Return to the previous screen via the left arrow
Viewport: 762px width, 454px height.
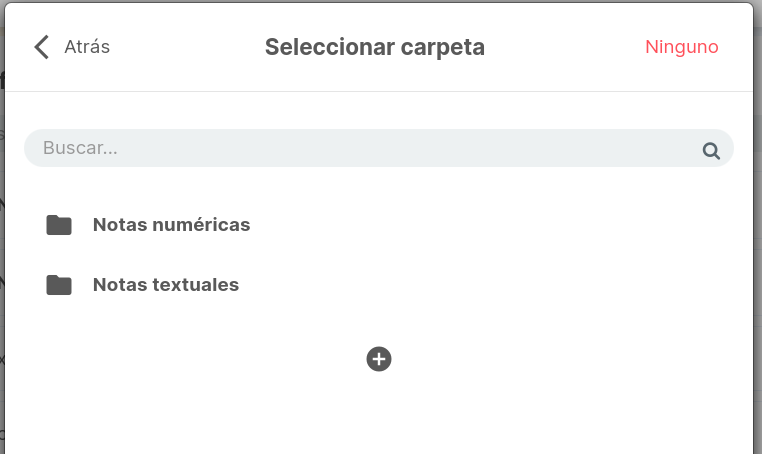click(x=42, y=47)
